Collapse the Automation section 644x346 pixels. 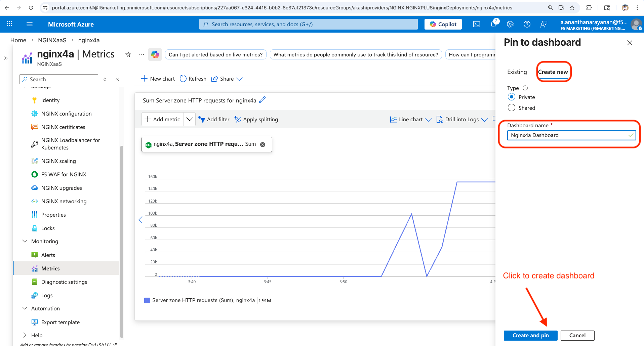coord(25,308)
